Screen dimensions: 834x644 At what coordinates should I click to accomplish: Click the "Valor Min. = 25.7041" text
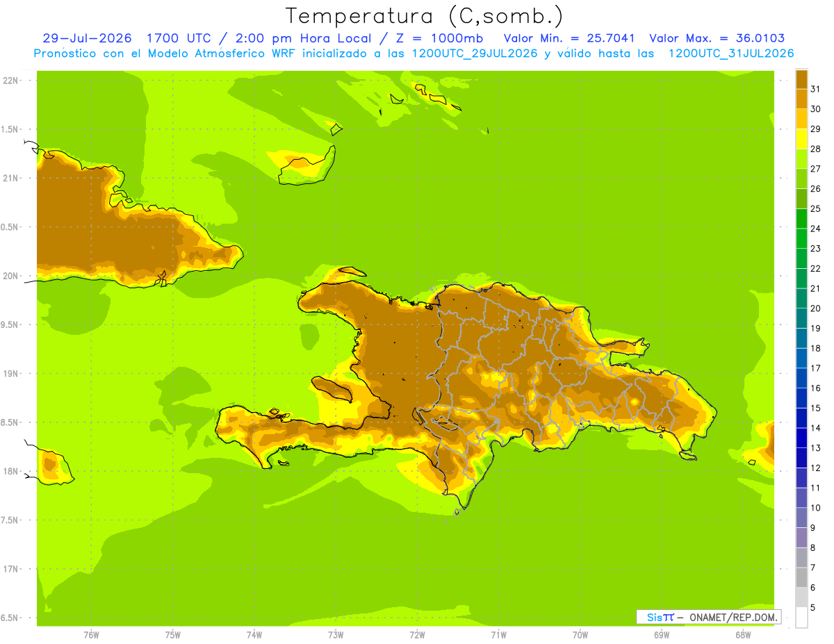coord(569,38)
